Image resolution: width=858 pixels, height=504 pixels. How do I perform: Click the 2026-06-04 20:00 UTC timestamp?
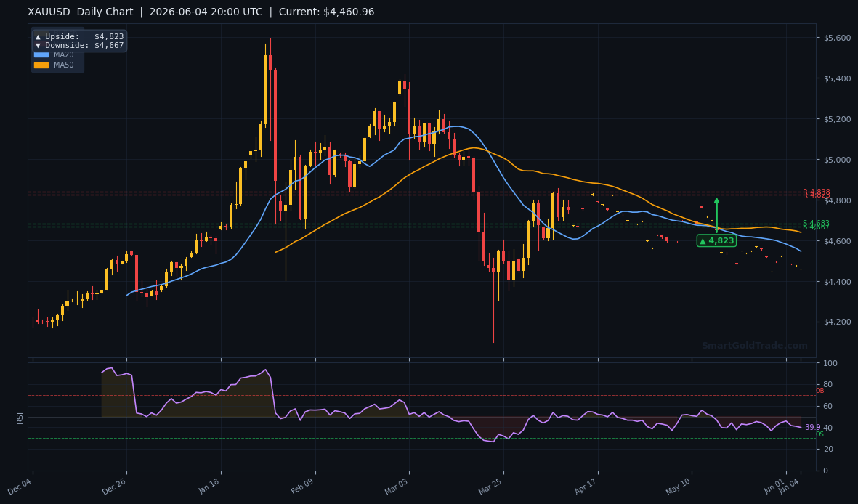click(x=206, y=12)
